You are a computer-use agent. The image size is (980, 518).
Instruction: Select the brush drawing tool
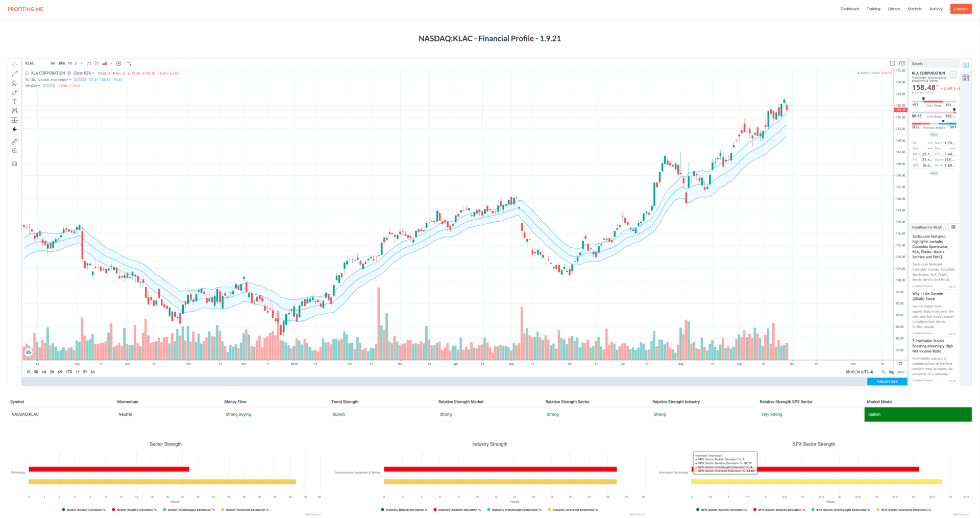pos(14,92)
